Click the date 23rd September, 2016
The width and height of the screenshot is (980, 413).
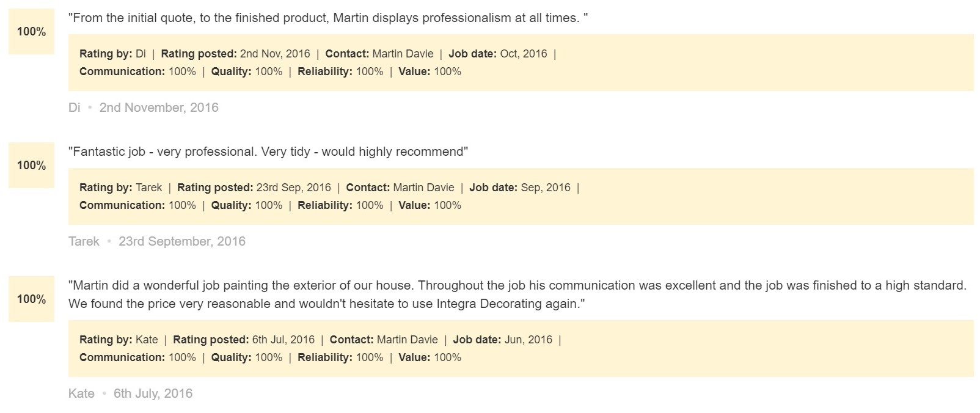(182, 241)
